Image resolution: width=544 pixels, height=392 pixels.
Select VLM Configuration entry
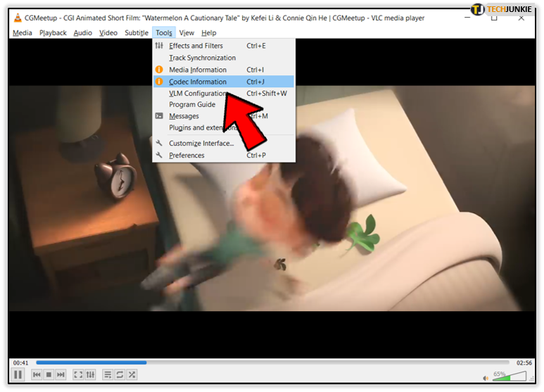point(224,94)
